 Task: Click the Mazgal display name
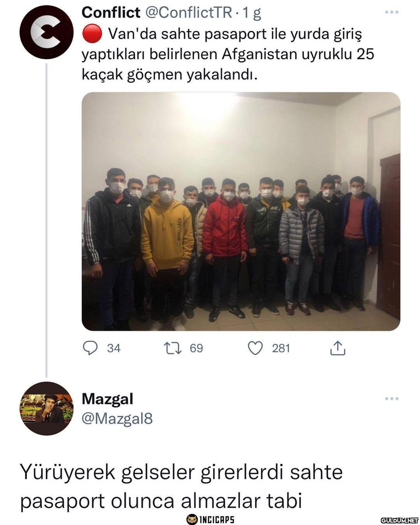[x=107, y=399]
